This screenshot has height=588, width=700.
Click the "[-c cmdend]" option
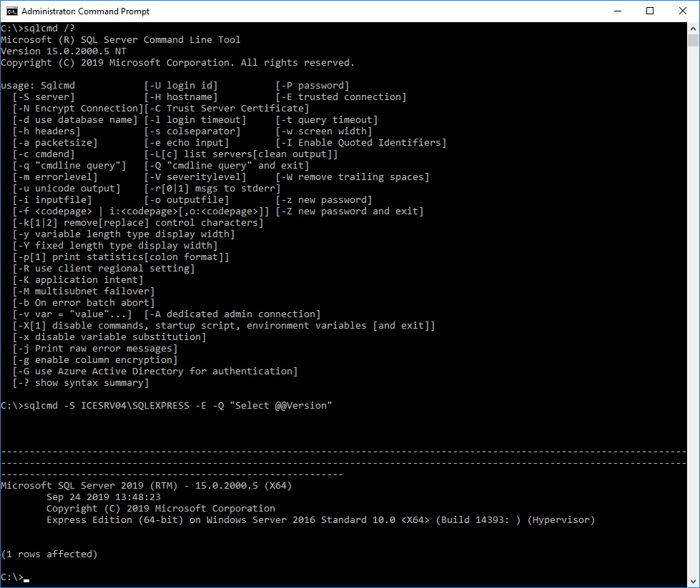pos(44,154)
